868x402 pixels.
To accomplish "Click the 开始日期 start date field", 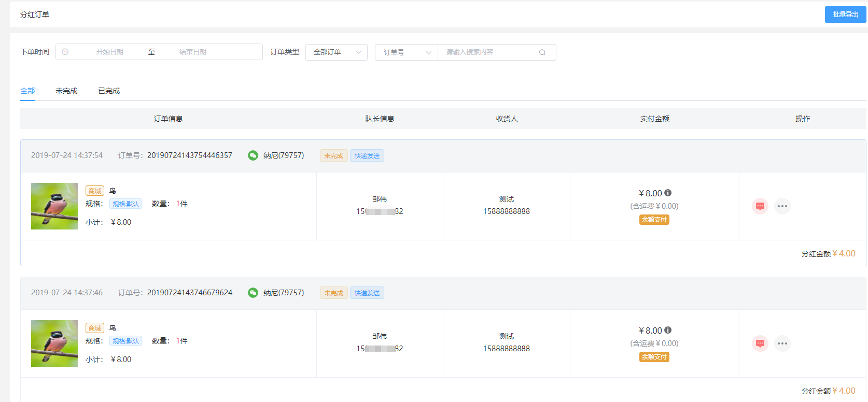I will point(109,52).
